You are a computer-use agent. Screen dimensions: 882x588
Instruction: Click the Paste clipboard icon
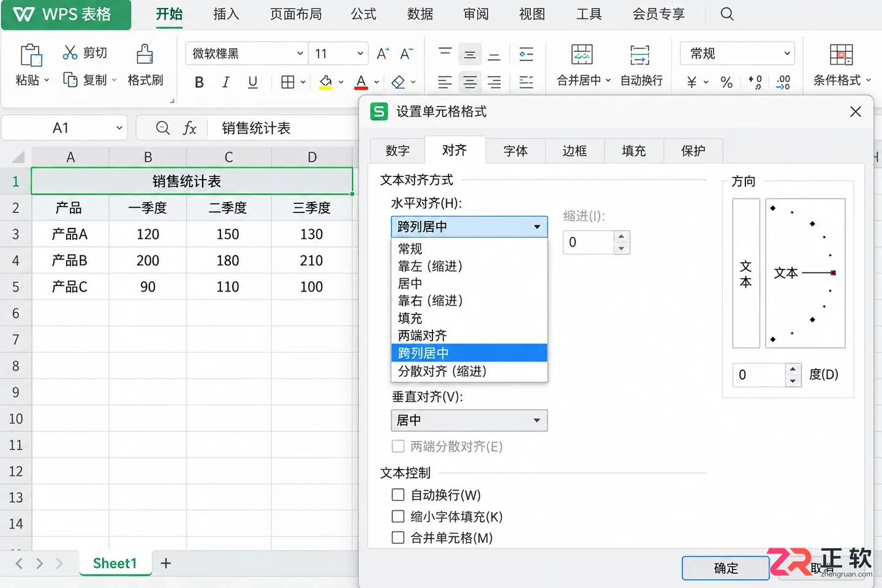[31, 55]
